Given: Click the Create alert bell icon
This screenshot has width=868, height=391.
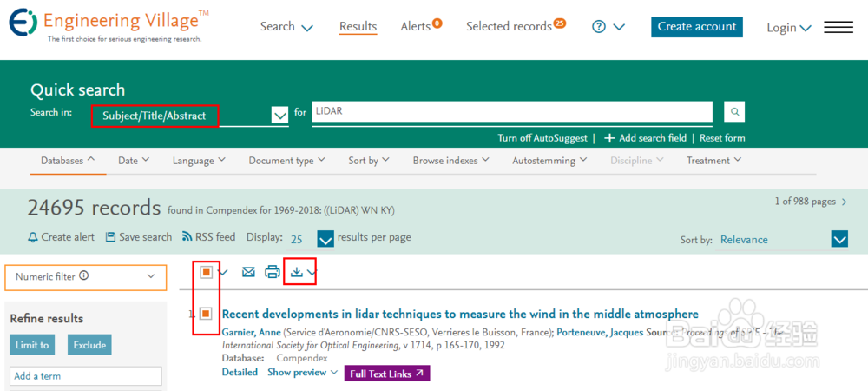Looking at the screenshot, I should (x=33, y=237).
